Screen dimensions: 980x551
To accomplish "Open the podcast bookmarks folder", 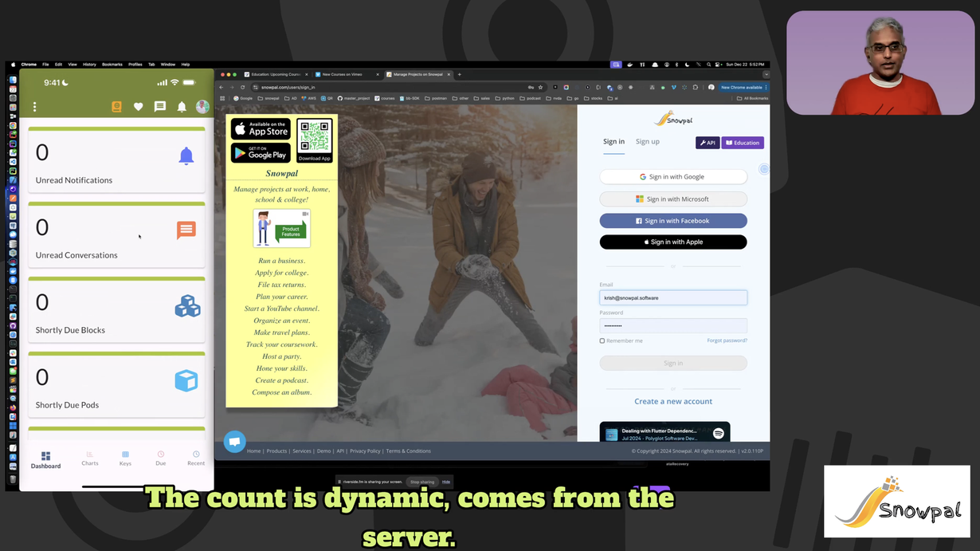I will [x=531, y=98].
